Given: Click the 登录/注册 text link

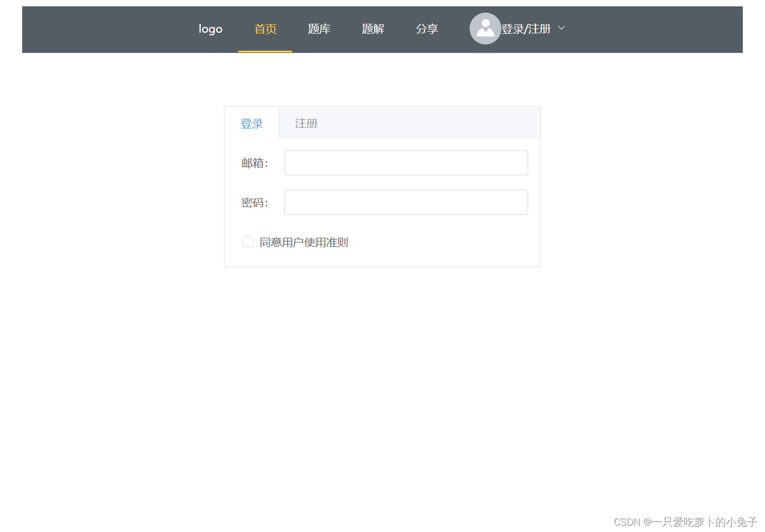Looking at the screenshot, I should [x=526, y=29].
